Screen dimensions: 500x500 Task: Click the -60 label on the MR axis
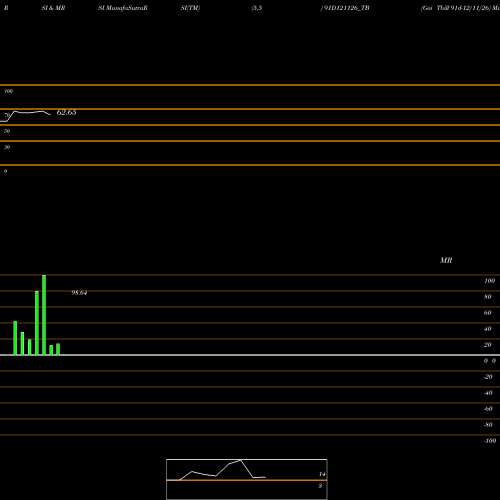coord(488,409)
